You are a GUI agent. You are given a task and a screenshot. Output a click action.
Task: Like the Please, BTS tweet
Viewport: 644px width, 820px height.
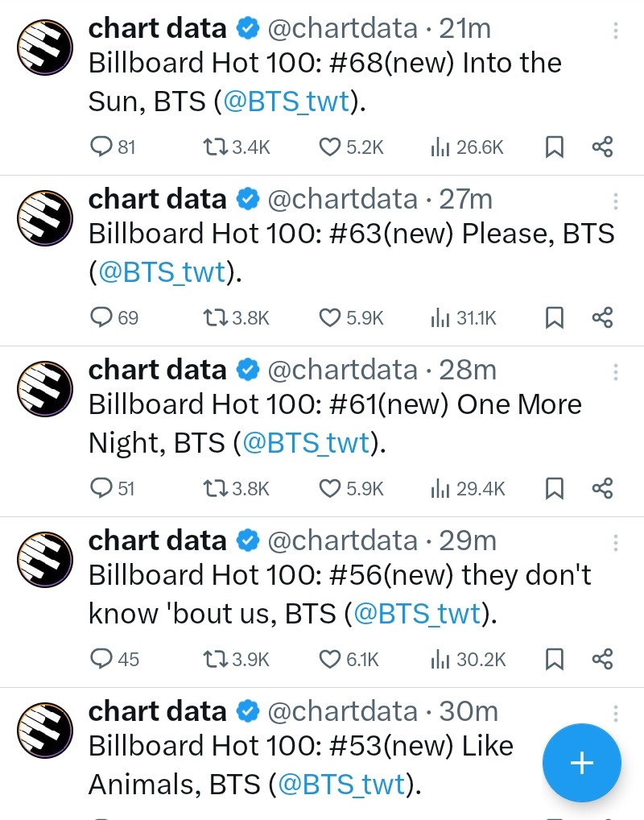pos(330,318)
